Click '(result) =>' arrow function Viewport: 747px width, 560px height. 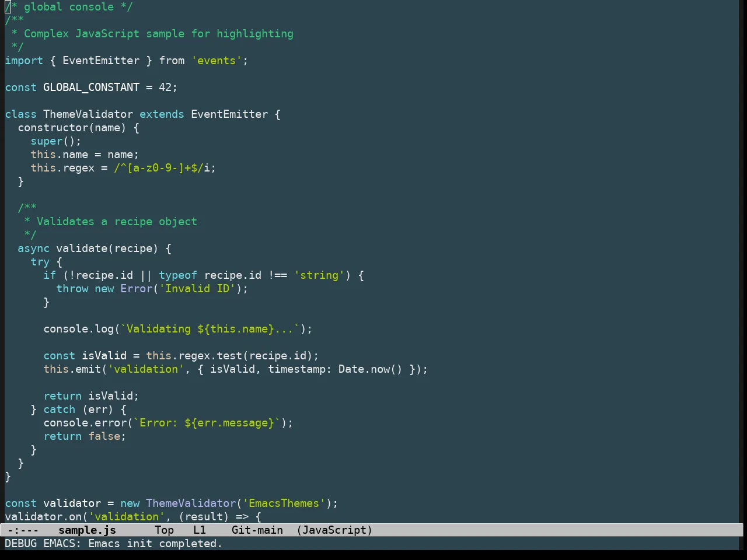pyautogui.click(x=213, y=517)
